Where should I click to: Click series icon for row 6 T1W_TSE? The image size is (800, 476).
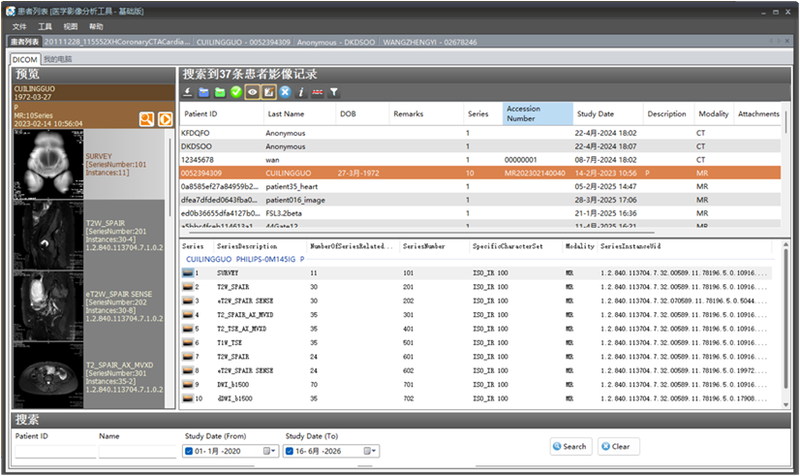pos(188,342)
